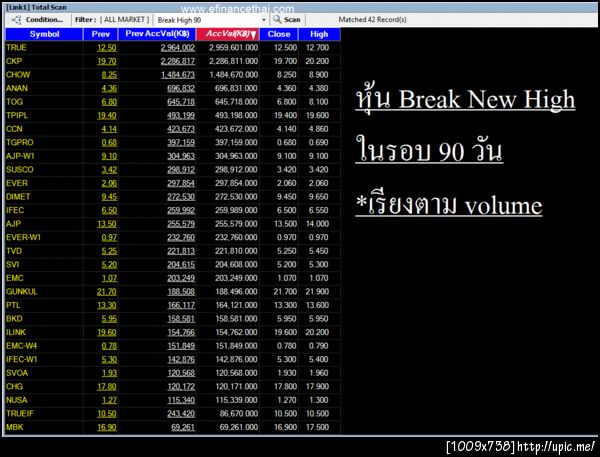
Task: Click PTL AccVal 164,121.000
Action: (x=236, y=305)
